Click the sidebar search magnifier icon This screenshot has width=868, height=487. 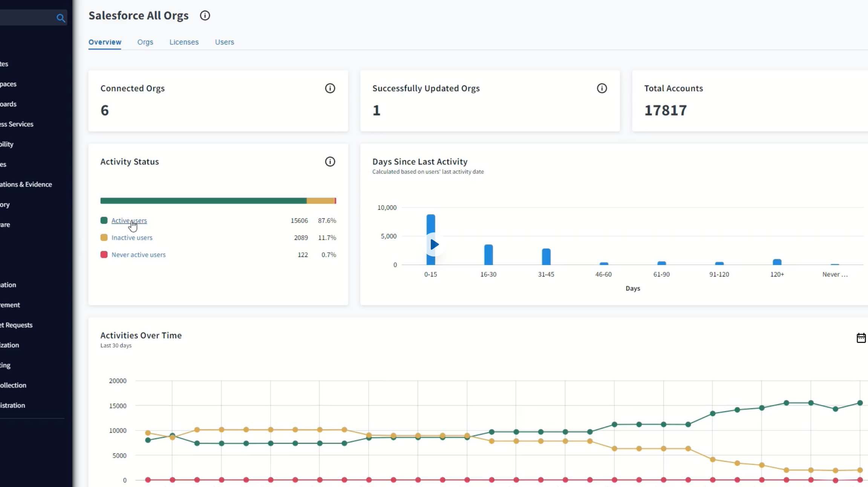click(x=61, y=18)
